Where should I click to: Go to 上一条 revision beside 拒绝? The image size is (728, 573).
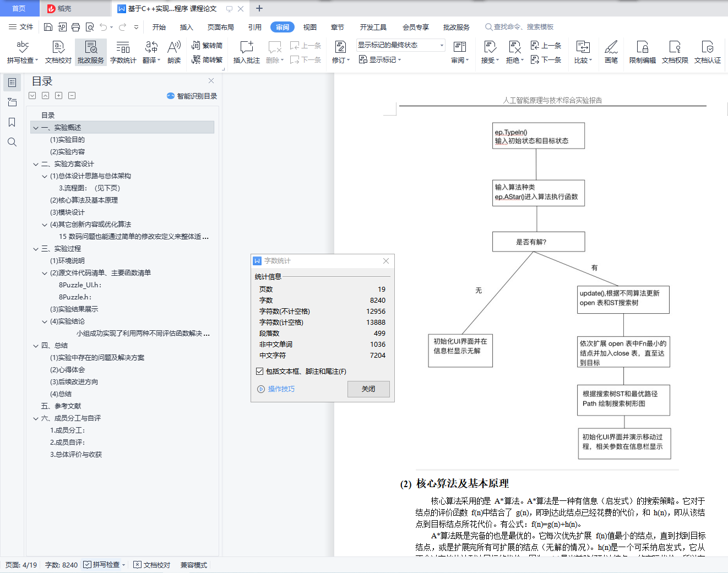pos(546,45)
